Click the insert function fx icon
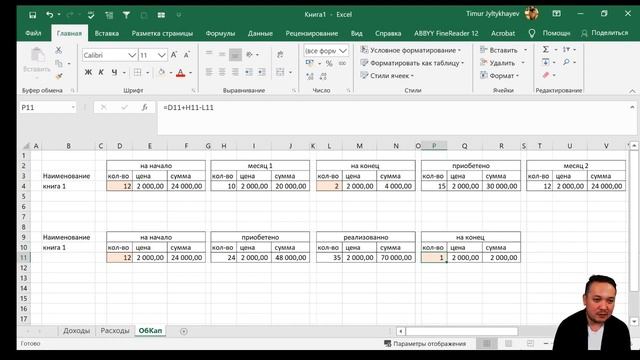 (x=144, y=107)
